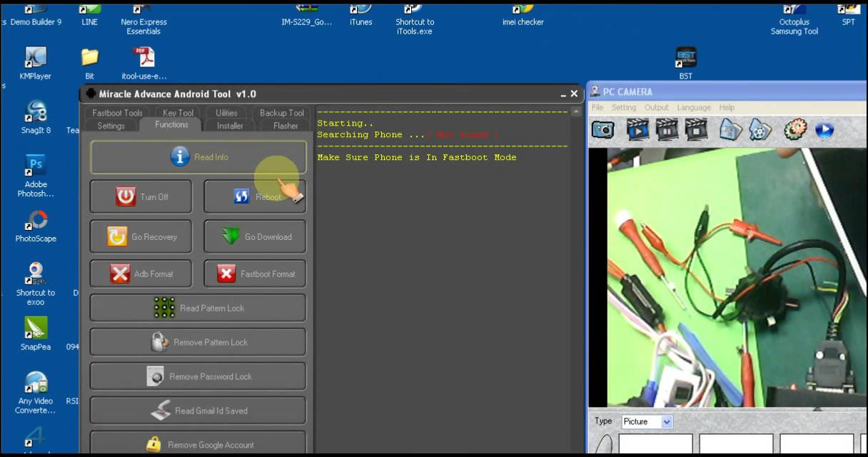Open the SnapPea desktop shortcut
This screenshot has height=457, width=868.
(36, 333)
